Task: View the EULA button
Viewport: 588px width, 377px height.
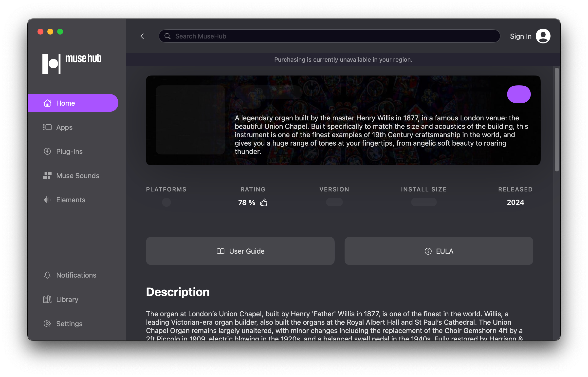Action: pos(439,251)
